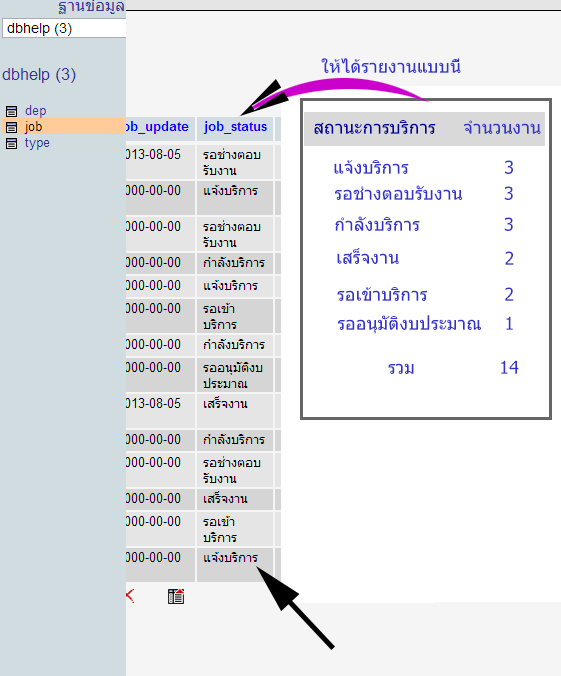Click the 2013-08-05 date beside เสร็จงาน

point(153,404)
